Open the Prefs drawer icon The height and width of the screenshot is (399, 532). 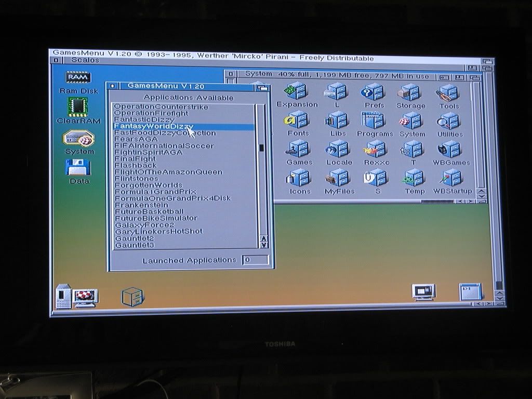(x=373, y=92)
